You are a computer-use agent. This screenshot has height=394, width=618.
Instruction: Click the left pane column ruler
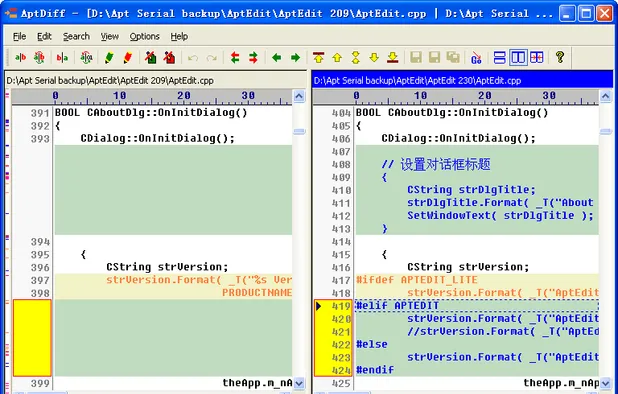[152, 97]
